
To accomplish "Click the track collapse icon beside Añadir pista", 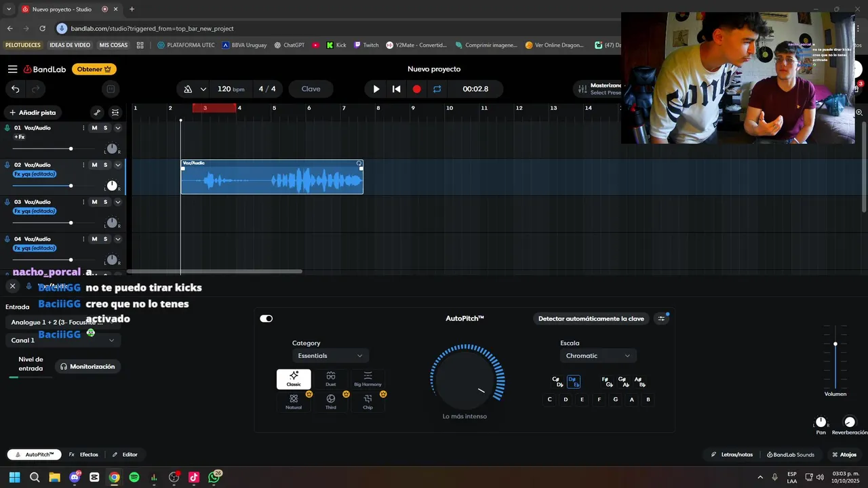I will [x=115, y=113].
